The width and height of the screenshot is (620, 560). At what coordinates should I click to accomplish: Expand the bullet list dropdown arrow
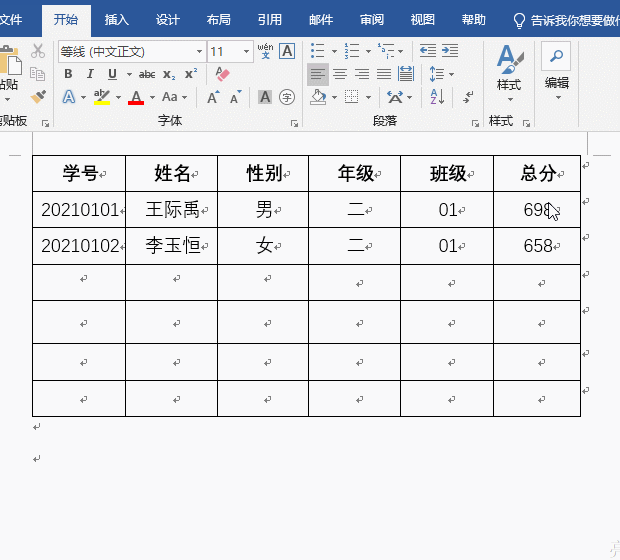pyautogui.click(x=335, y=52)
